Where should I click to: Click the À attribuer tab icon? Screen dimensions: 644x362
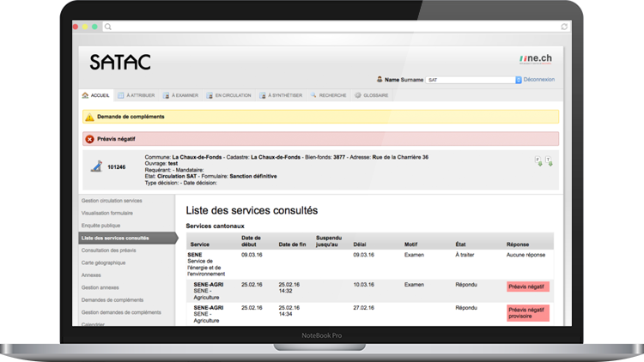[x=121, y=95]
